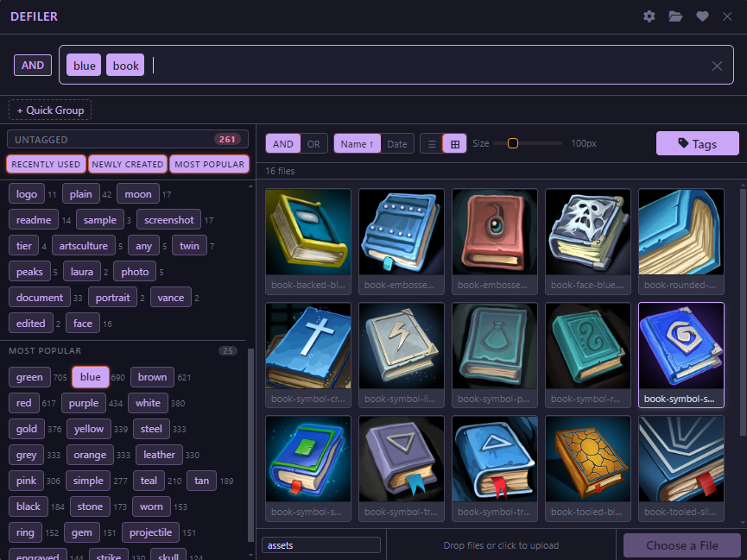Remove the 'blue' chip from the search bar
The image size is (747, 560).
pyautogui.click(x=83, y=65)
